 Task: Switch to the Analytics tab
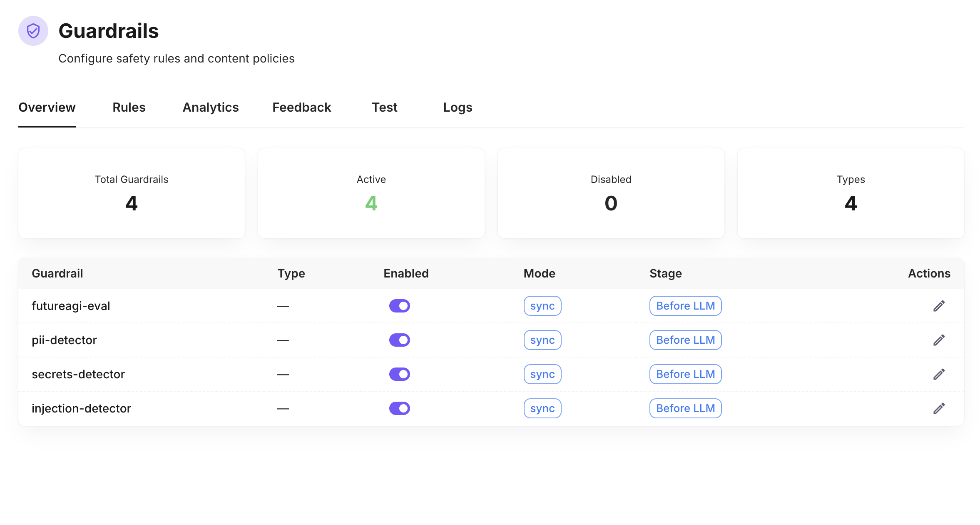tap(210, 107)
